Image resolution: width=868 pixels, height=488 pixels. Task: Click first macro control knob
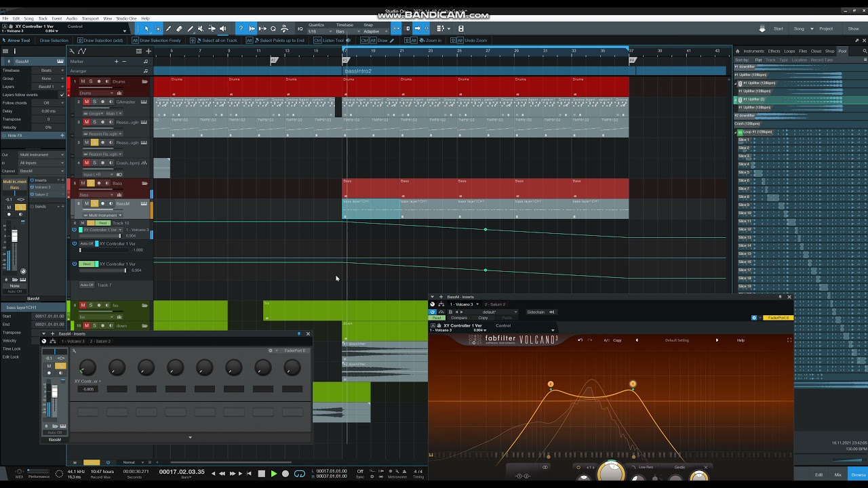tap(87, 367)
